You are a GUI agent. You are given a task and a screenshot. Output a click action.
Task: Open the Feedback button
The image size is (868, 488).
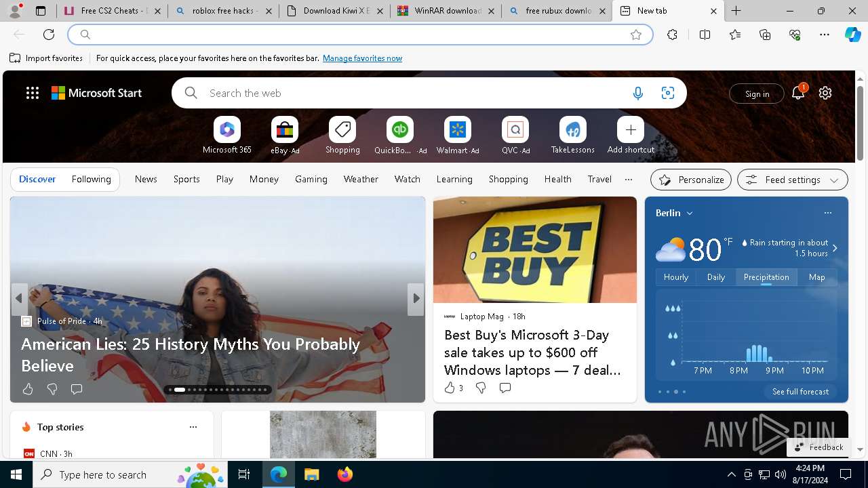click(x=818, y=447)
